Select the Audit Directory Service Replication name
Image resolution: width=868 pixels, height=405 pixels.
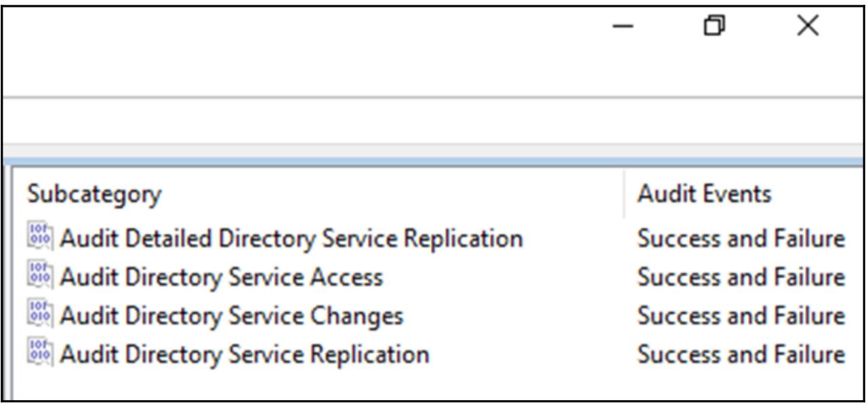[x=244, y=354]
